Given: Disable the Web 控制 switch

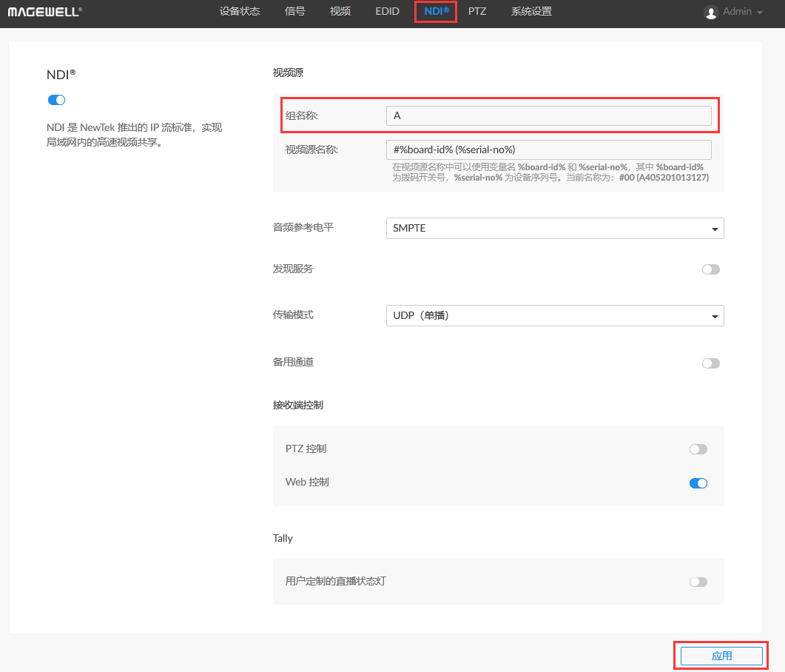Looking at the screenshot, I should [x=698, y=483].
